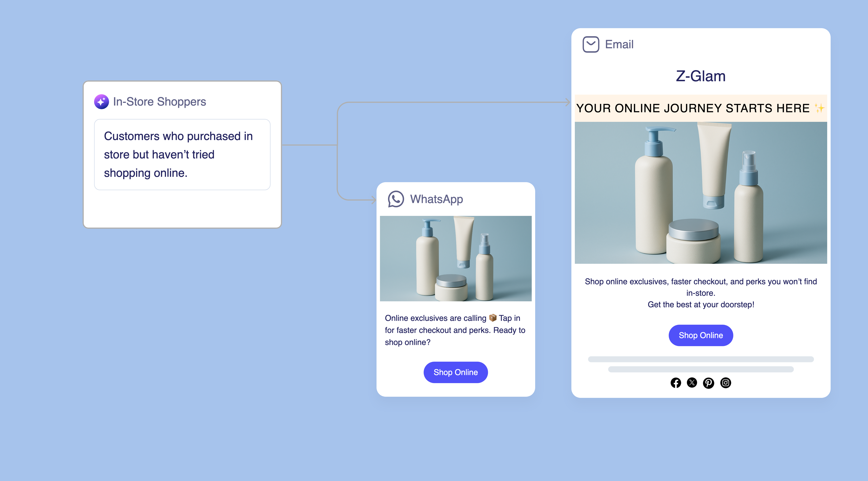Select the email body text paragraph

[x=701, y=293]
